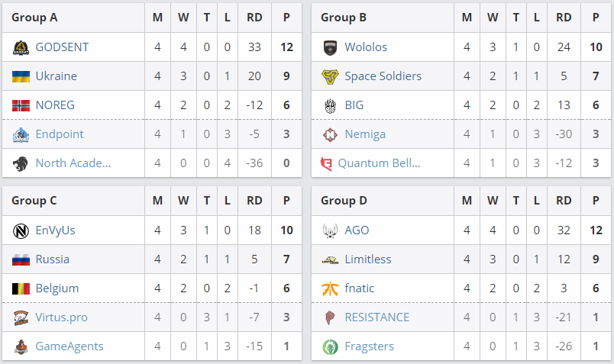Click the AGO eagle logo
The width and height of the screenshot is (614, 364).
pyautogui.click(x=330, y=230)
